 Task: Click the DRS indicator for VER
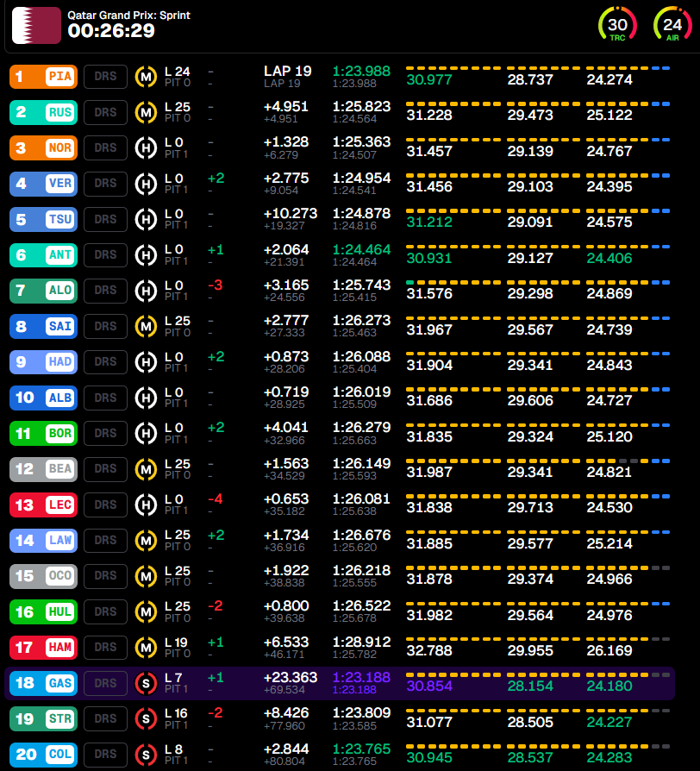[x=106, y=184]
